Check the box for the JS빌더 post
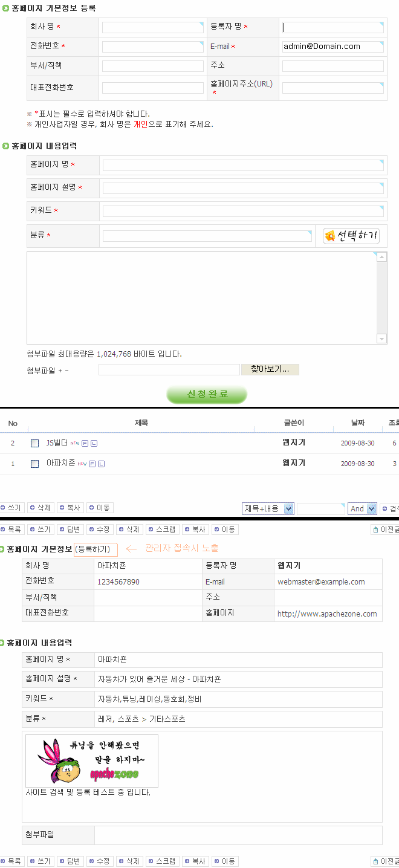The height and width of the screenshot is (868, 399). [x=34, y=443]
